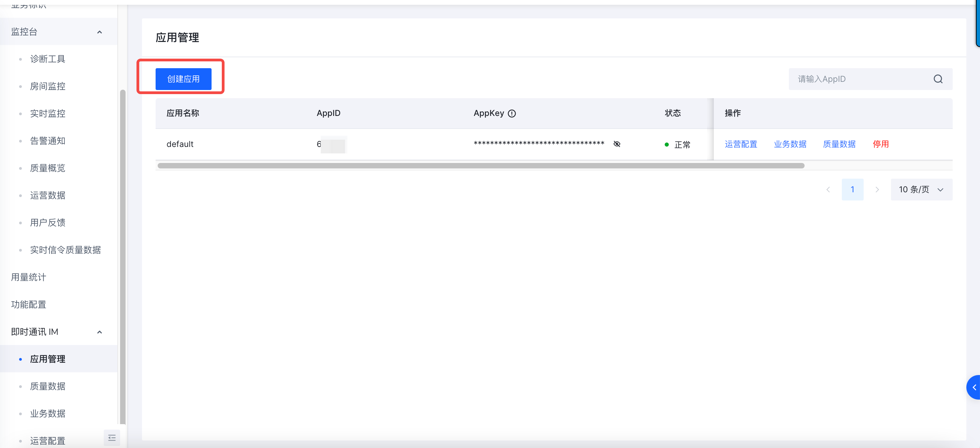This screenshot has width=980, height=448.
Task: Collapse the sidebar menu icon
Action: (x=112, y=438)
